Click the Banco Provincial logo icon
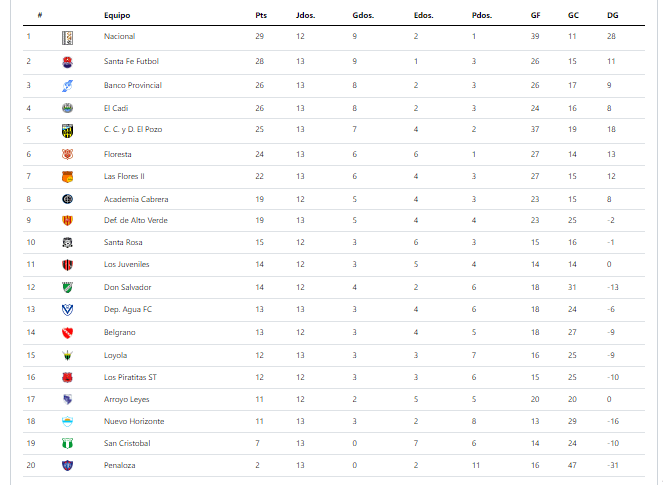 pyautogui.click(x=67, y=86)
